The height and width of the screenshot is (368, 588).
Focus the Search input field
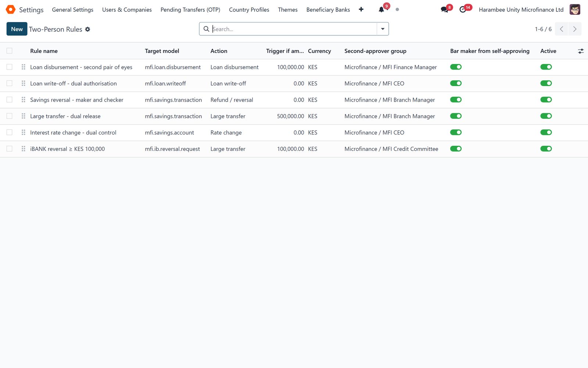294,29
